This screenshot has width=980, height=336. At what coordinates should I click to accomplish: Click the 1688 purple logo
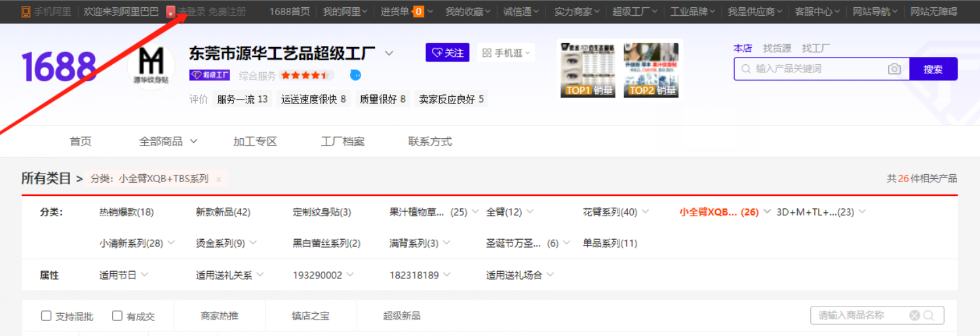coord(59,67)
